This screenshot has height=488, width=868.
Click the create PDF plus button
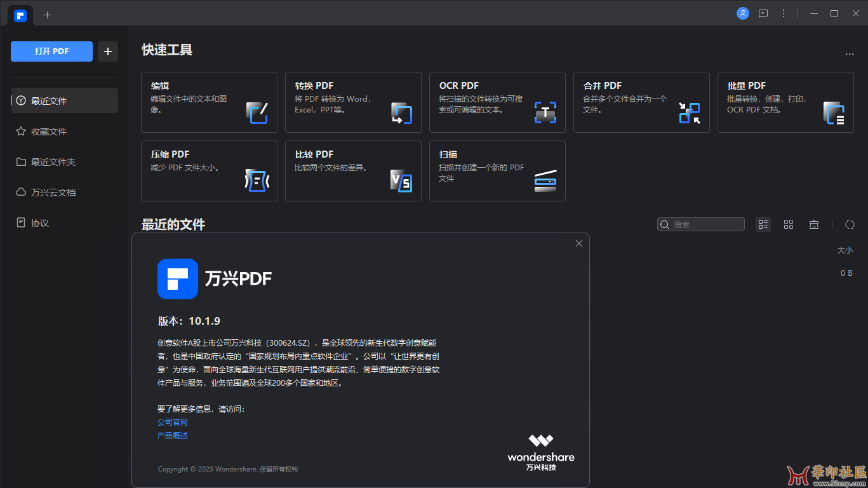pos(108,51)
